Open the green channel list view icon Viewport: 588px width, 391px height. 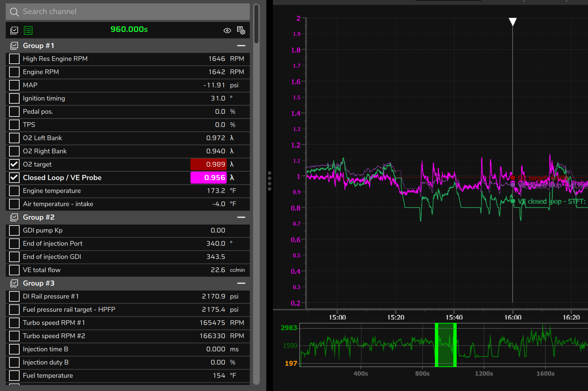coord(28,30)
